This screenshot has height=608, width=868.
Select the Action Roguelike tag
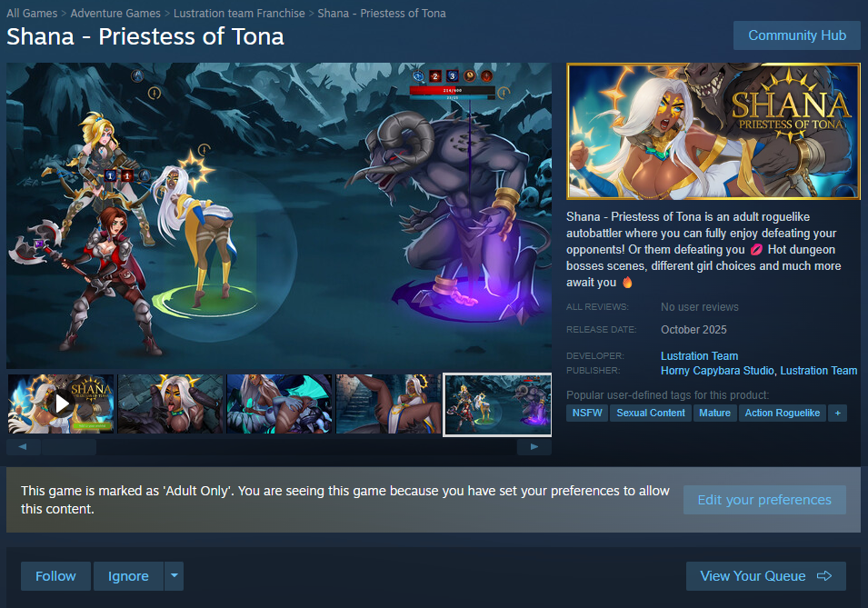pyautogui.click(x=783, y=414)
